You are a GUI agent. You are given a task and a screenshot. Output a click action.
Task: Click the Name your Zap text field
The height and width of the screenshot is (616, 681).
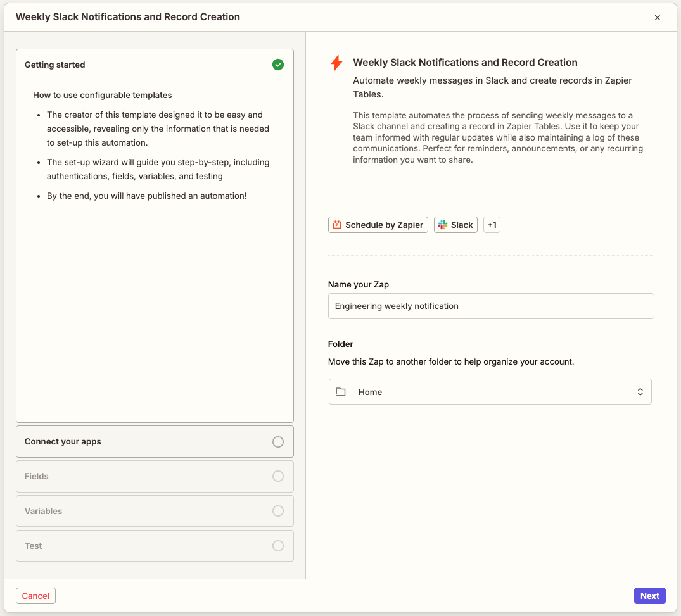pyautogui.click(x=490, y=306)
